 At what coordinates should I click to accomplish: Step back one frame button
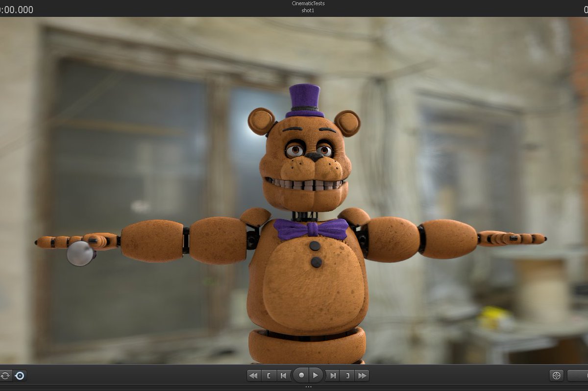tap(283, 376)
